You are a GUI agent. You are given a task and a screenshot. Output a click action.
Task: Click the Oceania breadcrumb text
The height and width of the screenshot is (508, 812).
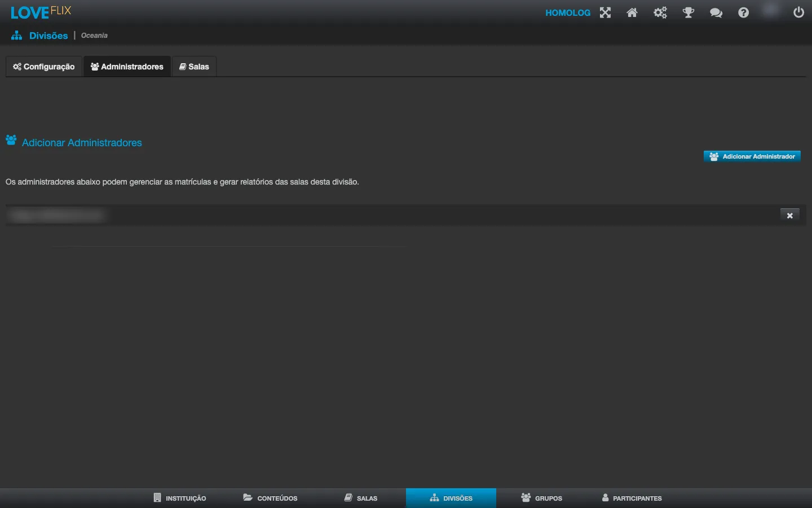(x=94, y=36)
